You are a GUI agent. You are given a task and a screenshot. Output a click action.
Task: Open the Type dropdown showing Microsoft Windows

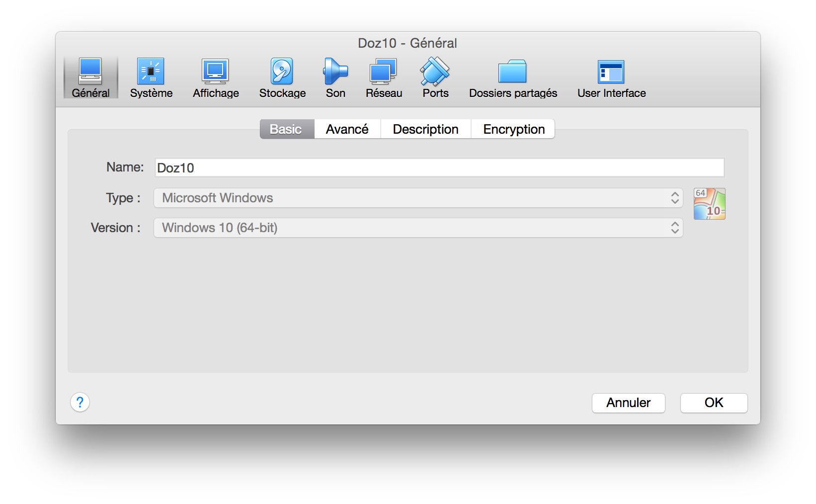pos(418,198)
